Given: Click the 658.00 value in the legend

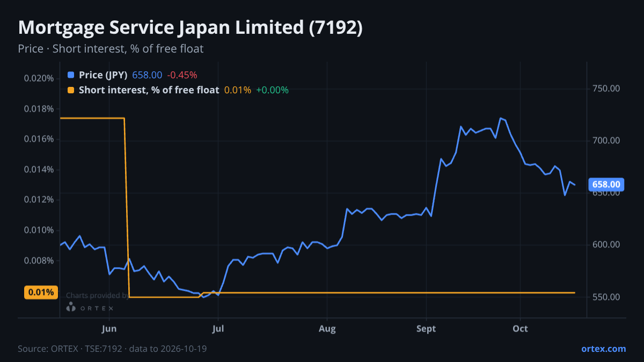Looking at the screenshot, I should tap(147, 75).
